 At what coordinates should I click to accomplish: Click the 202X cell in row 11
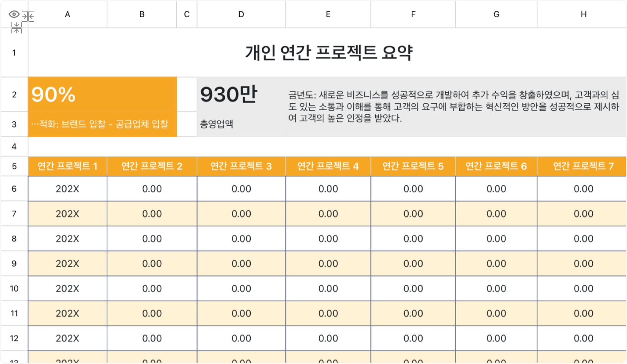[x=67, y=313]
